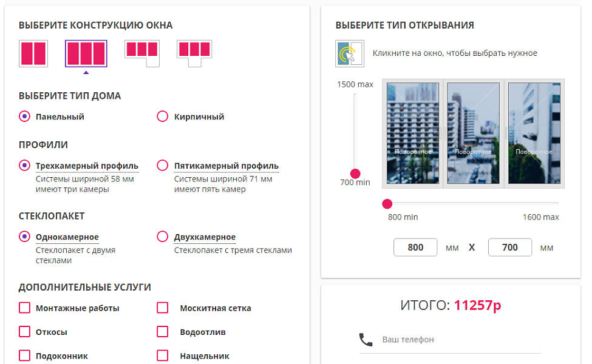Viewport: 592px width, 364px height.
Task: Select the Кирпичный house type
Action: [163, 116]
